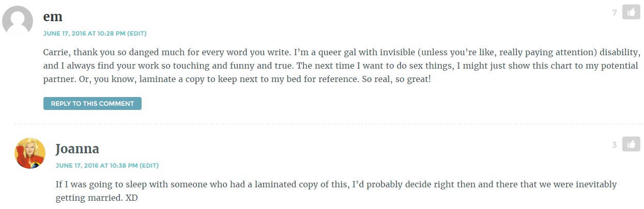The image size is (644, 209).
Task: Select the like count 3 on Joanna's comment
Action: [615, 145]
